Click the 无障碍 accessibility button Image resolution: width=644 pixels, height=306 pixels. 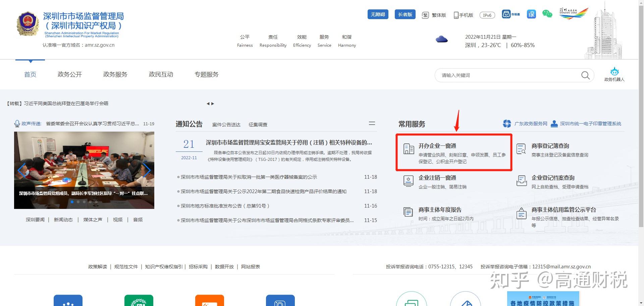pyautogui.click(x=378, y=14)
